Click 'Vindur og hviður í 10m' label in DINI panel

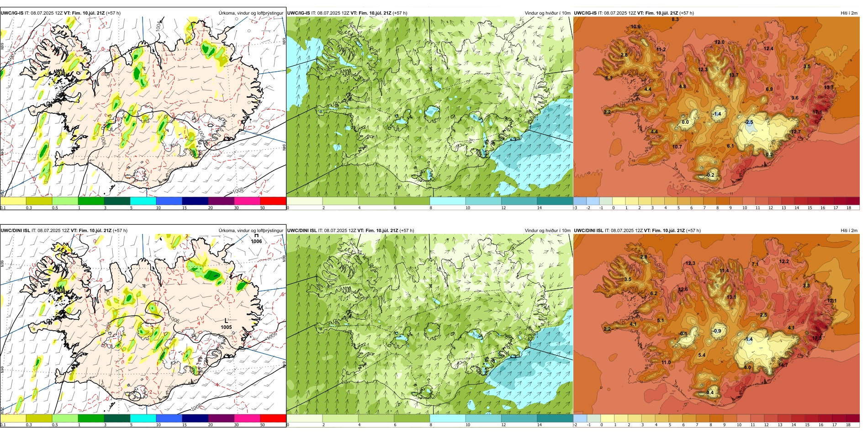(547, 231)
